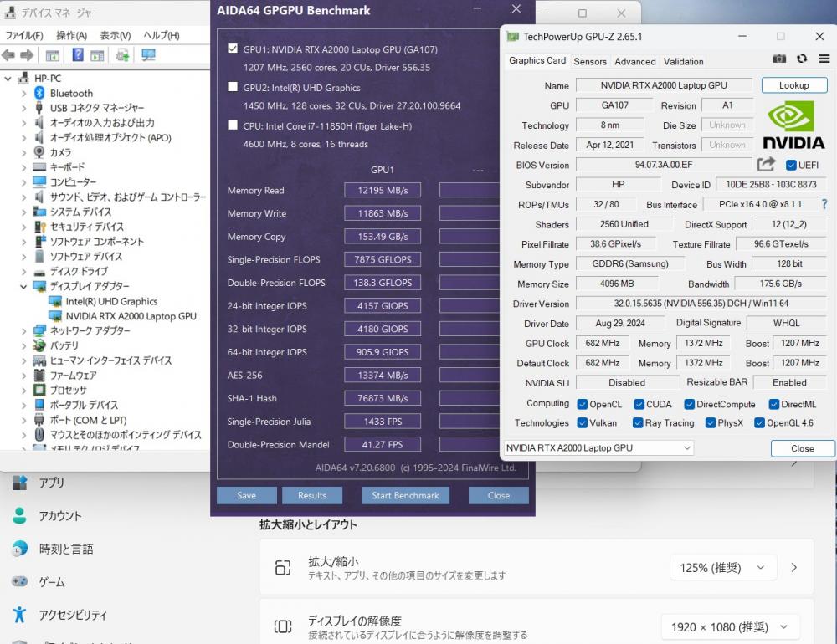
Task: Open アカウント in the Settings sidebar
Action: pos(60,516)
